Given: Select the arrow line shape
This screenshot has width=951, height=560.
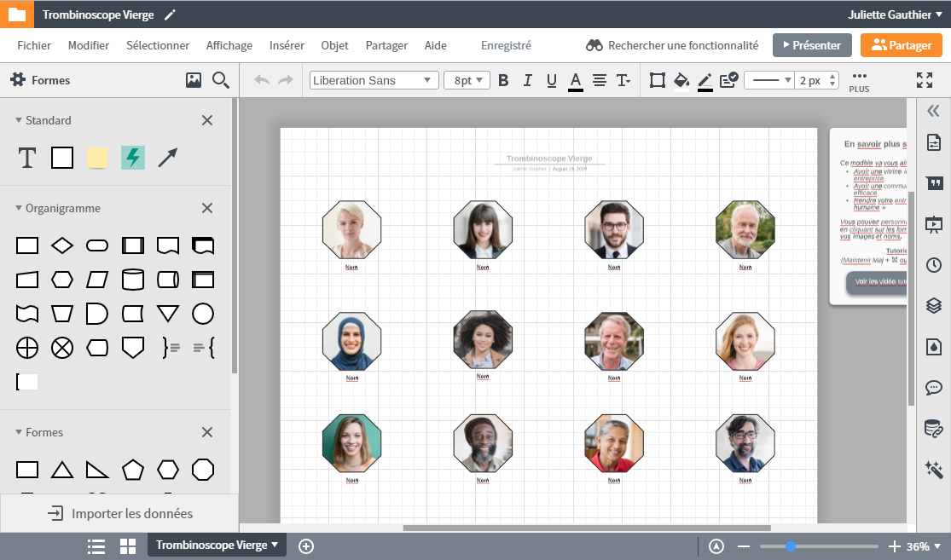Looking at the screenshot, I should point(167,158).
